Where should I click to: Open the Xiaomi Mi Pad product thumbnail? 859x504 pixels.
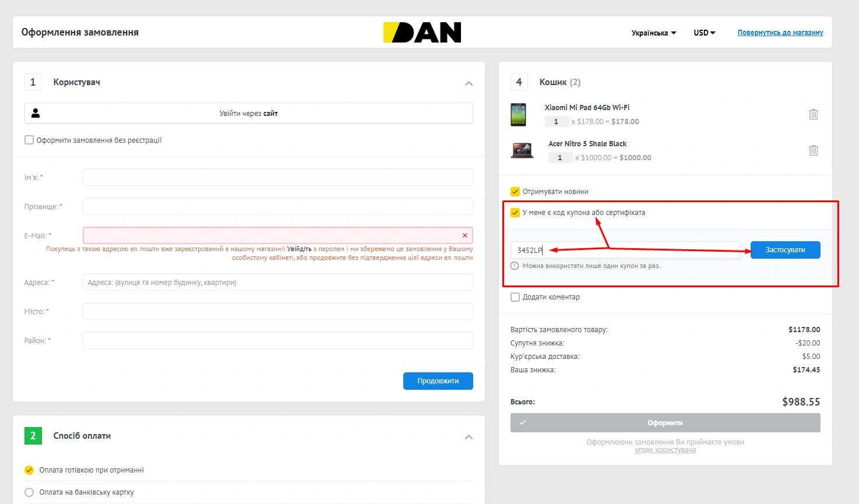[x=518, y=115]
